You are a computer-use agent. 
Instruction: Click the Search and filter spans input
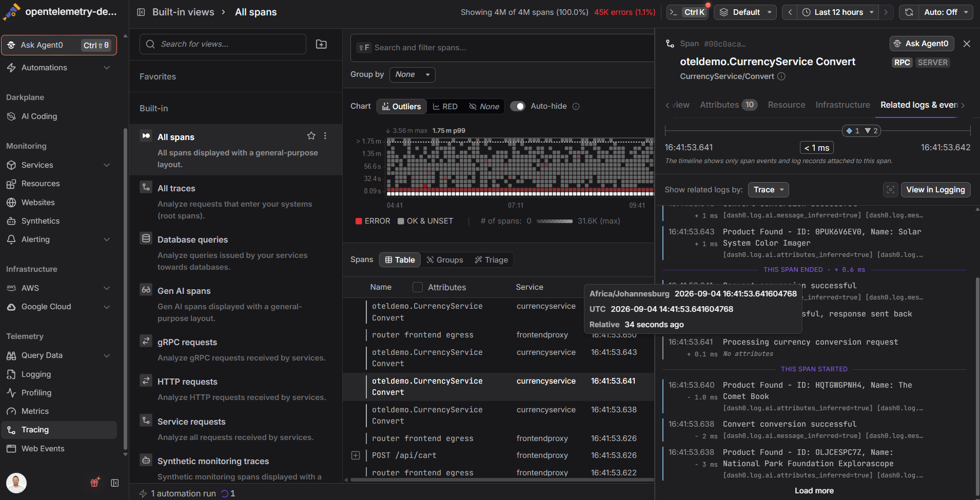coord(503,48)
